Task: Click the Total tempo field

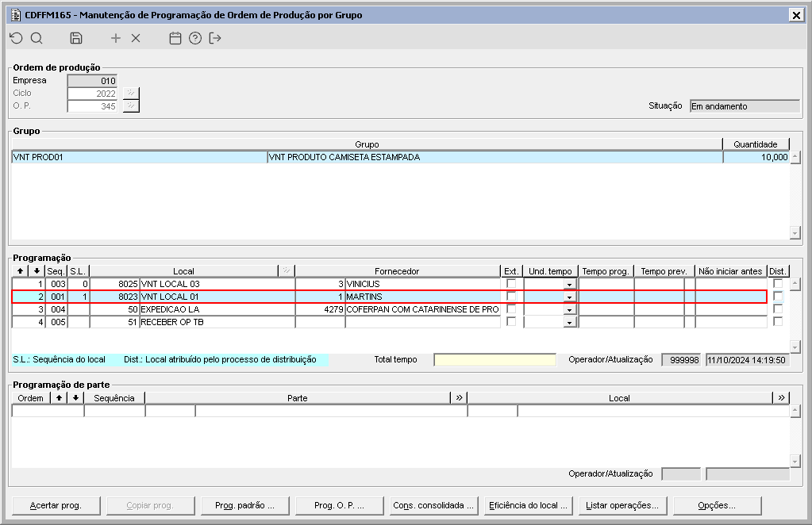Action: (x=495, y=360)
